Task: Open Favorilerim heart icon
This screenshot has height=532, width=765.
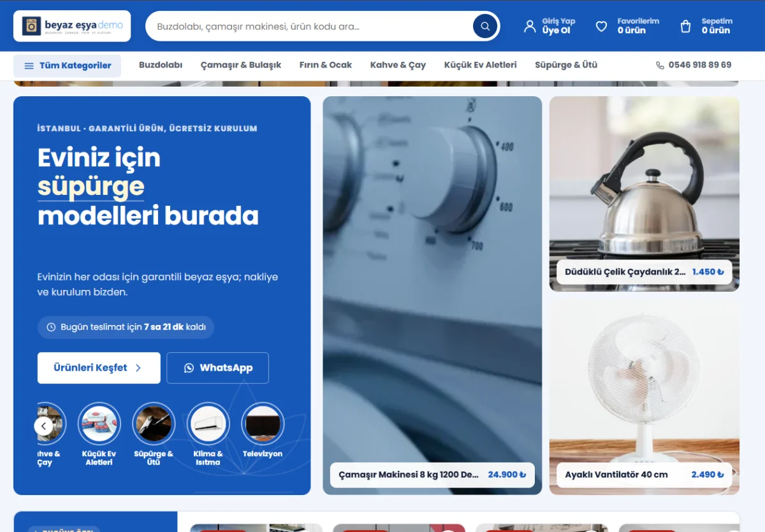Action: [x=601, y=26]
